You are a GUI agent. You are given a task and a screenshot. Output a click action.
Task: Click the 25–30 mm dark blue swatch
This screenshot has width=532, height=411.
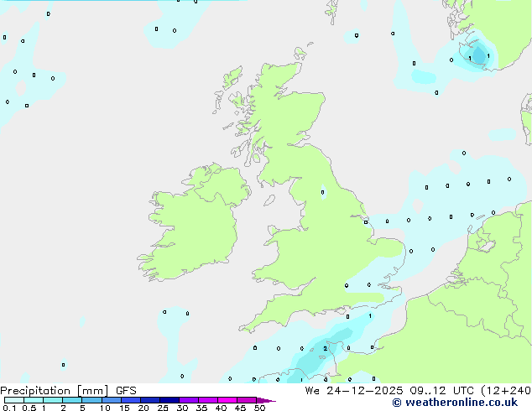pyautogui.click(x=169, y=400)
